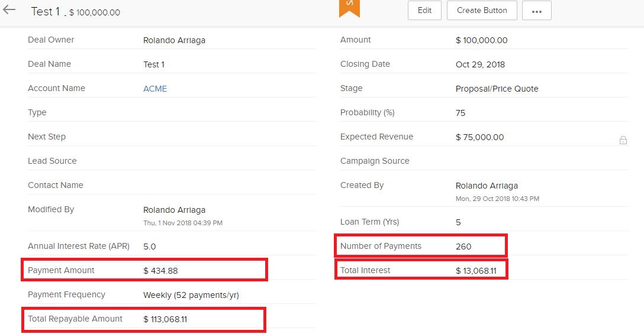Screen dimensions: 644x334
Task: Click the Total Repayable Amount value
Action: pos(166,319)
